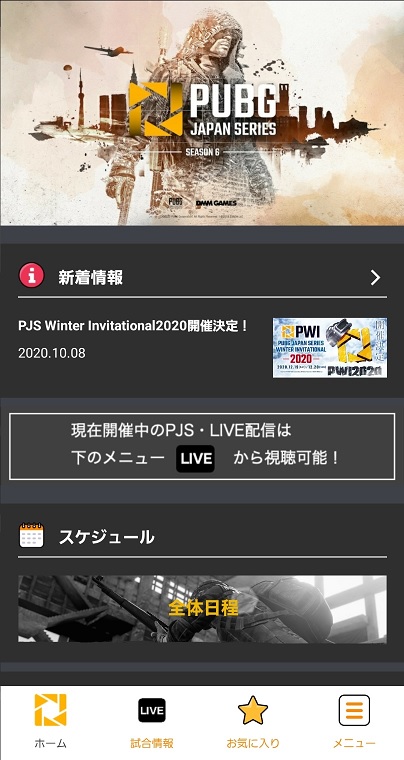This screenshot has width=404, height=760.
Task: Open the PJS Winter Invitational2020開催決定 news link
Action: coord(134,326)
